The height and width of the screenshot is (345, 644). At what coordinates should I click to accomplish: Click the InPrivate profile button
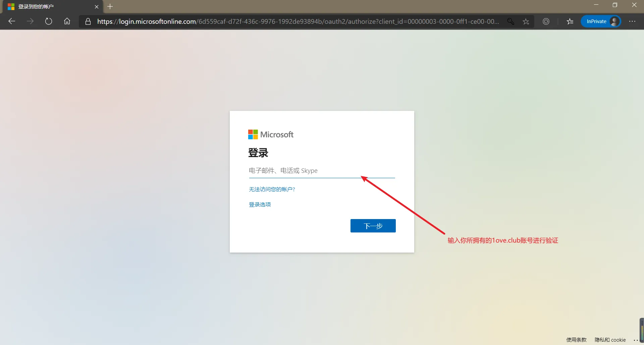pyautogui.click(x=601, y=21)
